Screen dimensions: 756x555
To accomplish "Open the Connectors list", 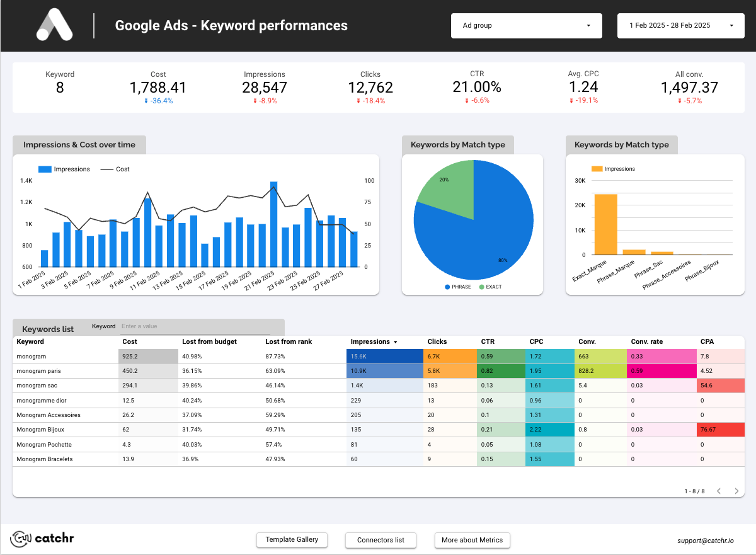I will [381, 540].
